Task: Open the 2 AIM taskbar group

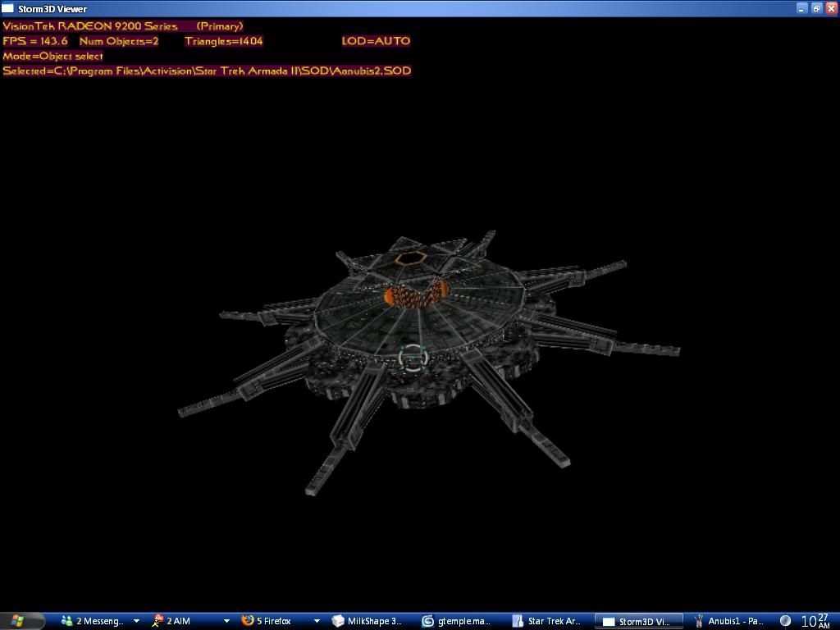Action: (x=171, y=621)
